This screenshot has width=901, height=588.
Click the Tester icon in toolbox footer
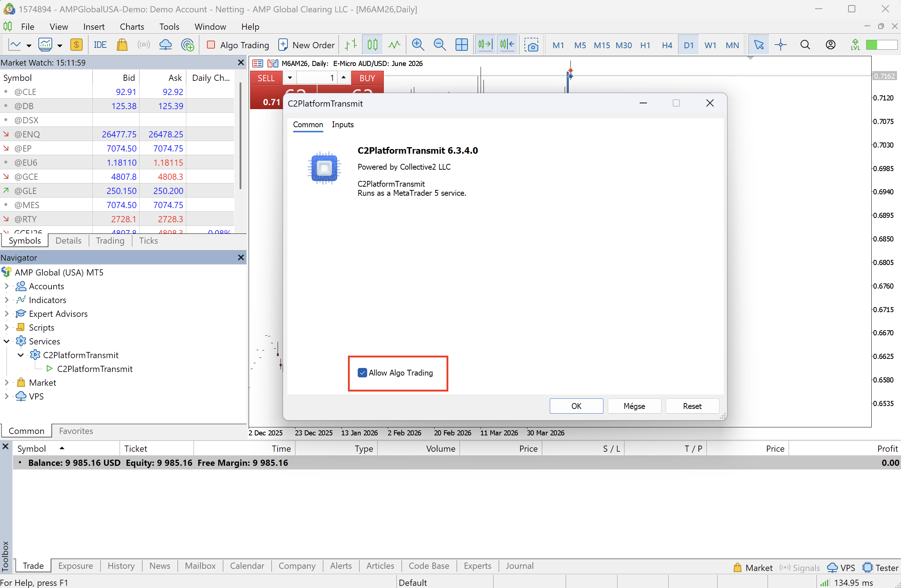point(880,568)
